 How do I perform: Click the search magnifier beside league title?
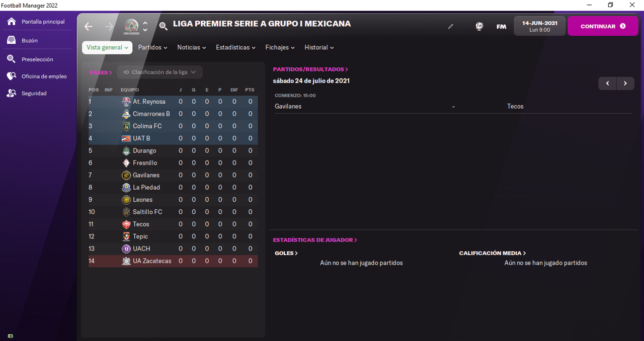[x=163, y=26]
